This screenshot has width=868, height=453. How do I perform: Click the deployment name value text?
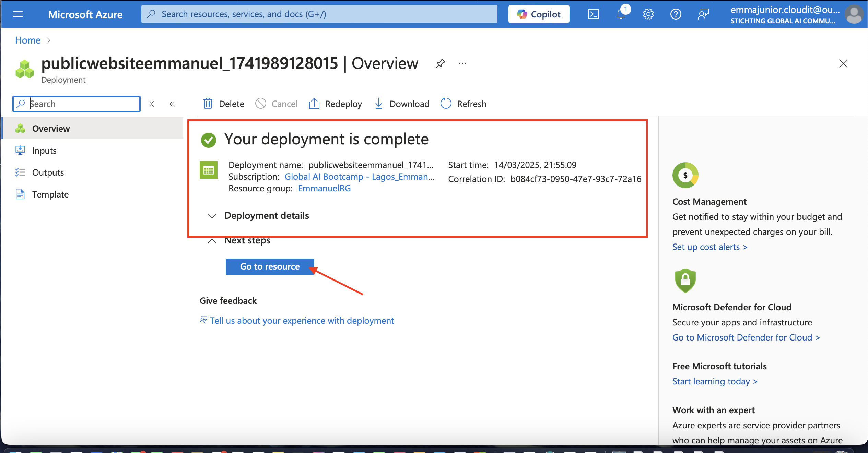(x=371, y=165)
